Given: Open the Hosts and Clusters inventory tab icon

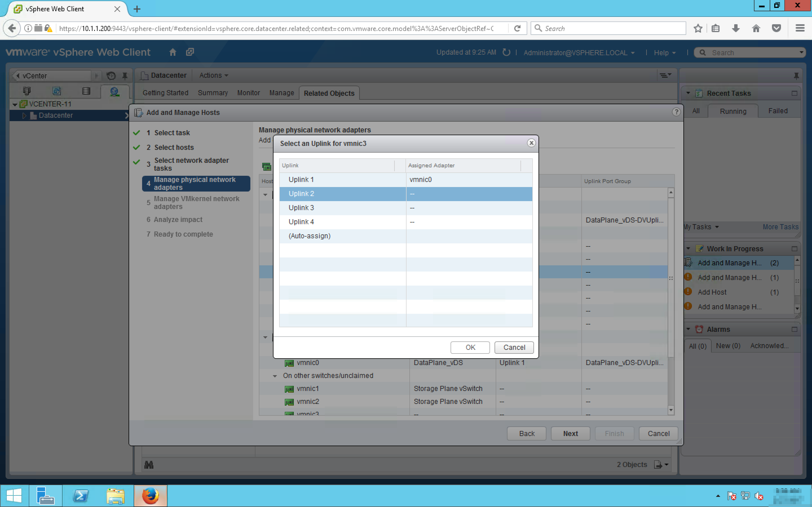Looking at the screenshot, I should pos(27,91).
